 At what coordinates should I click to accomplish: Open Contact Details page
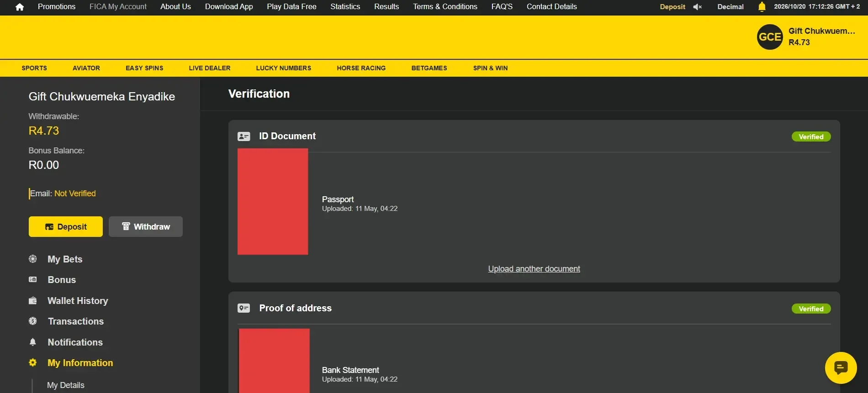pos(552,7)
